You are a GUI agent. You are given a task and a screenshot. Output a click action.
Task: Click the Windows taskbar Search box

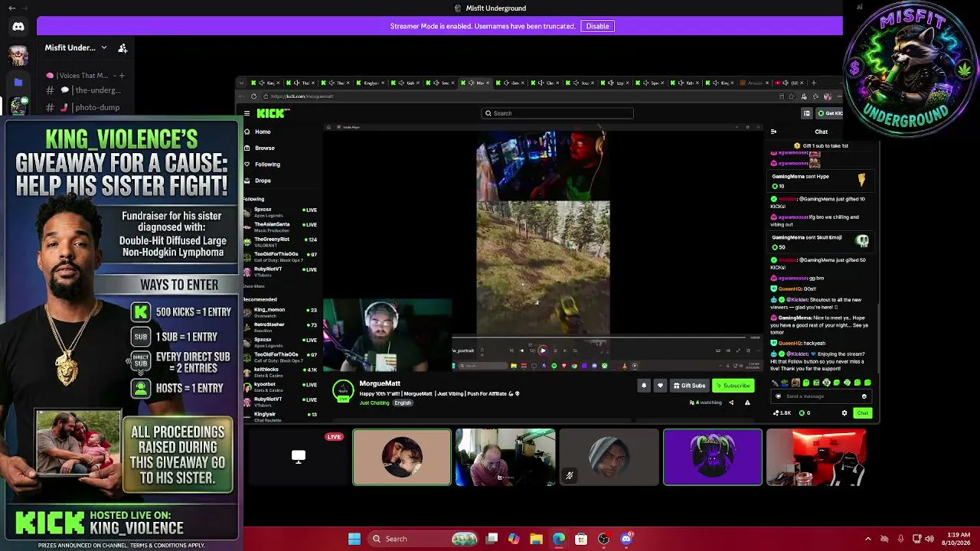[423, 539]
